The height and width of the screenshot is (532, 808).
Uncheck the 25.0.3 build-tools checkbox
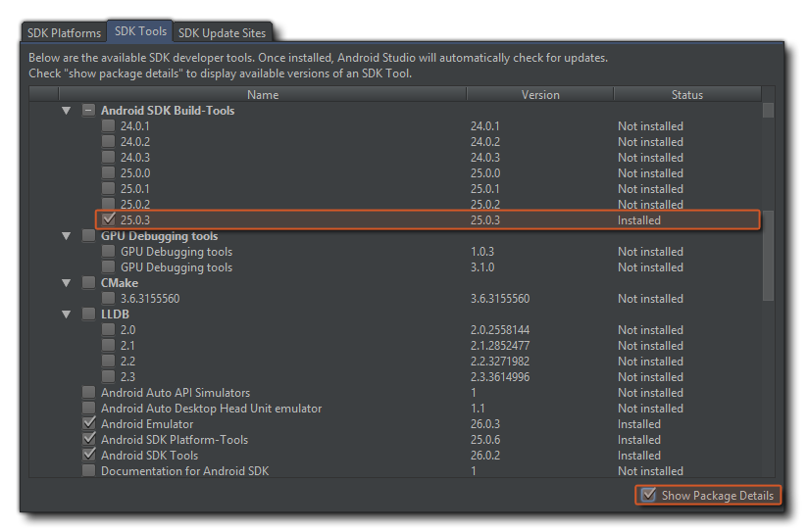pos(109,220)
